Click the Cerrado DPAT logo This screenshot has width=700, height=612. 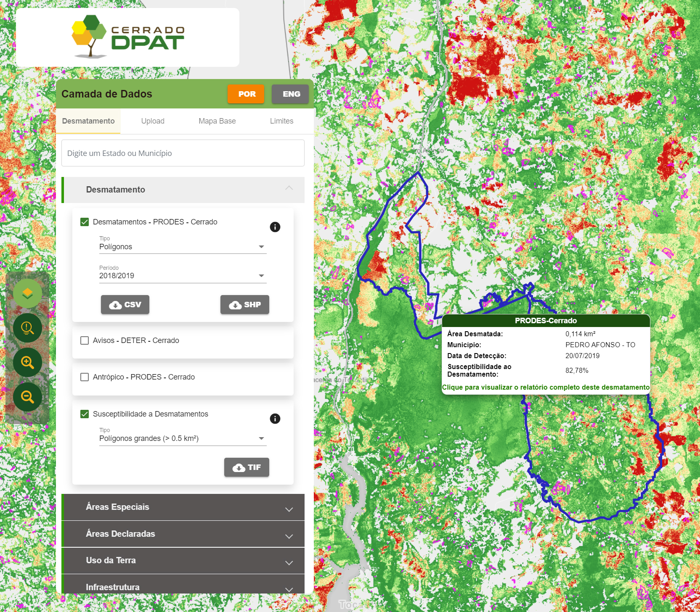tap(128, 37)
